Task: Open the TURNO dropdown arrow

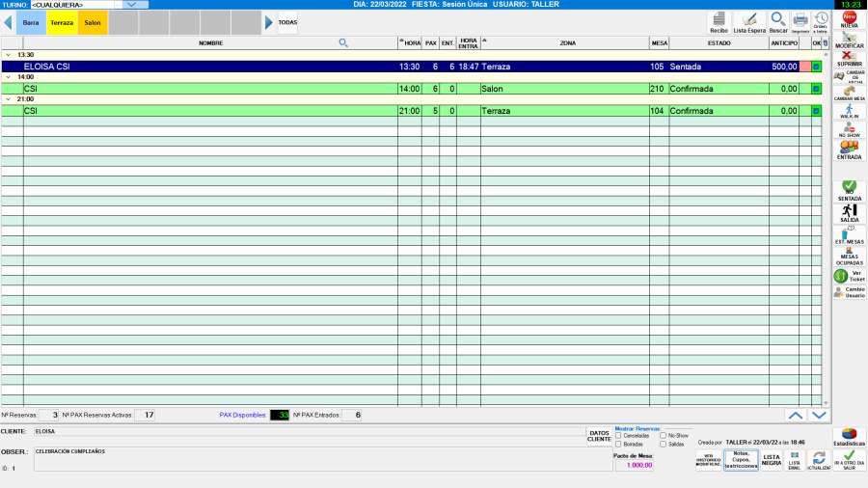Action: [131, 5]
